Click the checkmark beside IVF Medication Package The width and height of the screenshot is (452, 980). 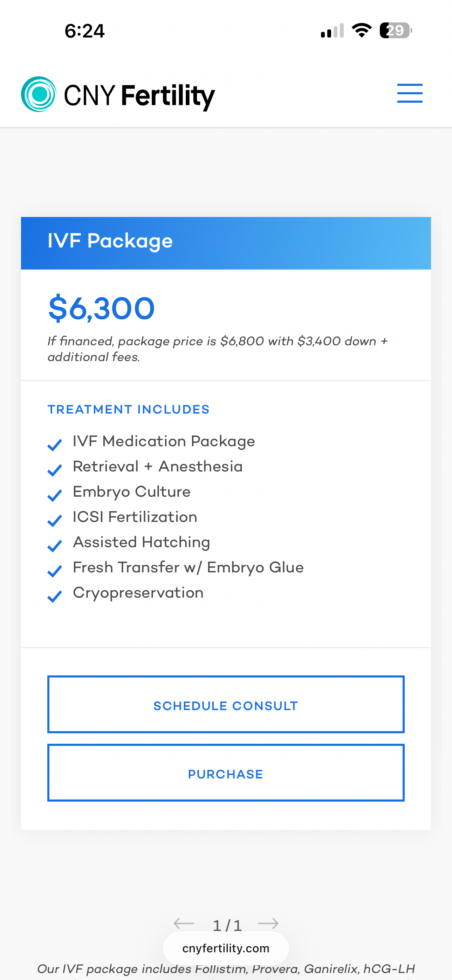click(55, 444)
